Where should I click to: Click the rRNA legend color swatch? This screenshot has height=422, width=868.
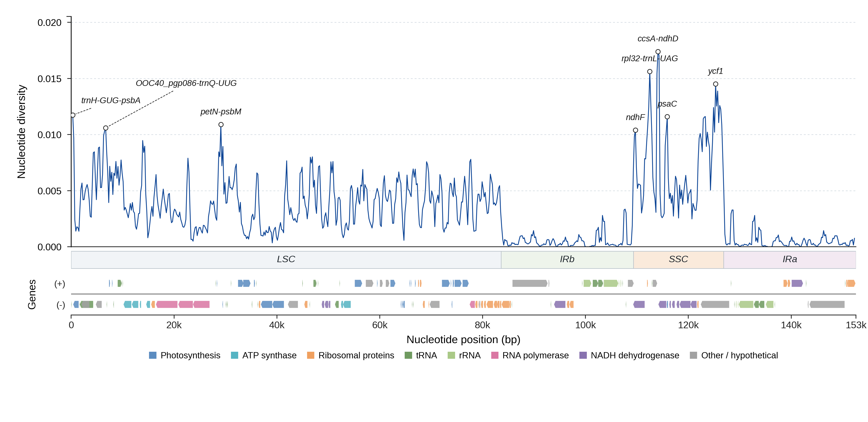(x=451, y=355)
